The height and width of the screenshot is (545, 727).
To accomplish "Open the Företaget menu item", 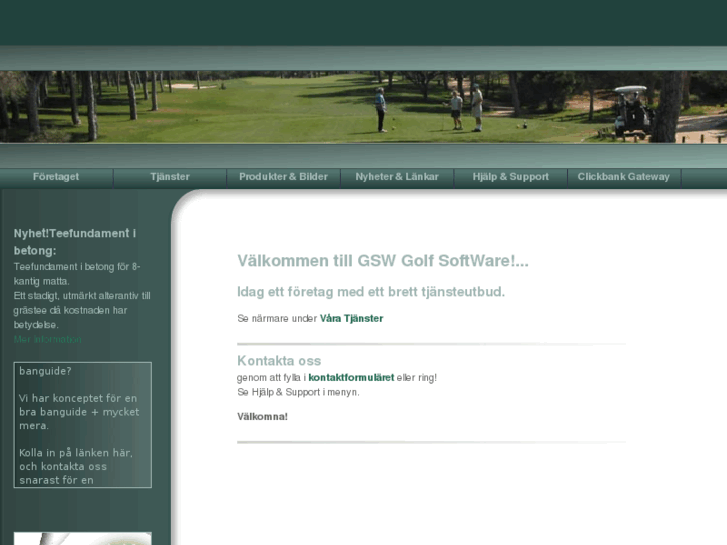I will [56, 177].
